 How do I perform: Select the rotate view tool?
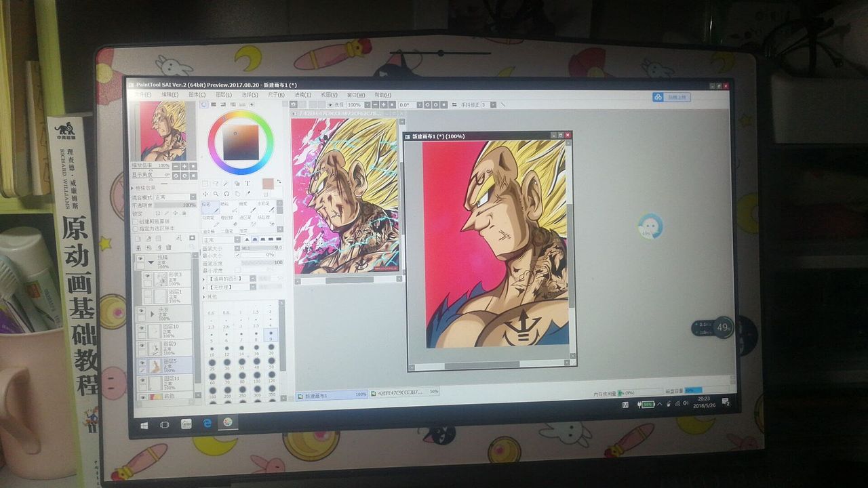click(226, 194)
